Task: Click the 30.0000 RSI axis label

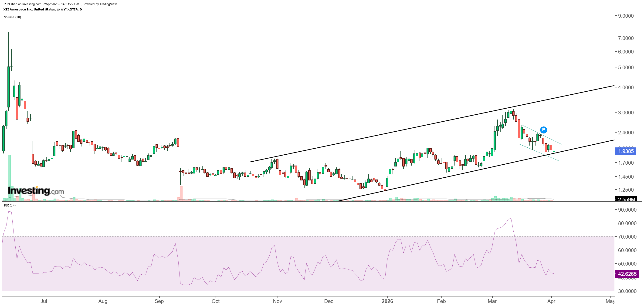Action: (627, 291)
